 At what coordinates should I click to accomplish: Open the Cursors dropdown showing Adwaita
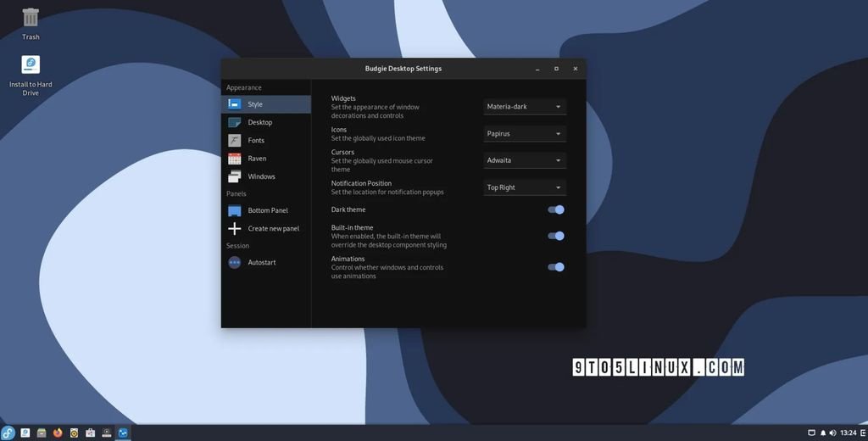pyautogui.click(x=524, y=160)
